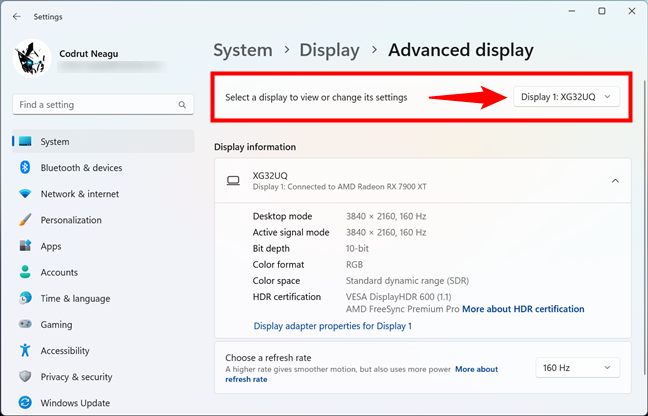648x416 pixels.
Task: Click the Codrut Neagu account name
Action: pos(88,54)
